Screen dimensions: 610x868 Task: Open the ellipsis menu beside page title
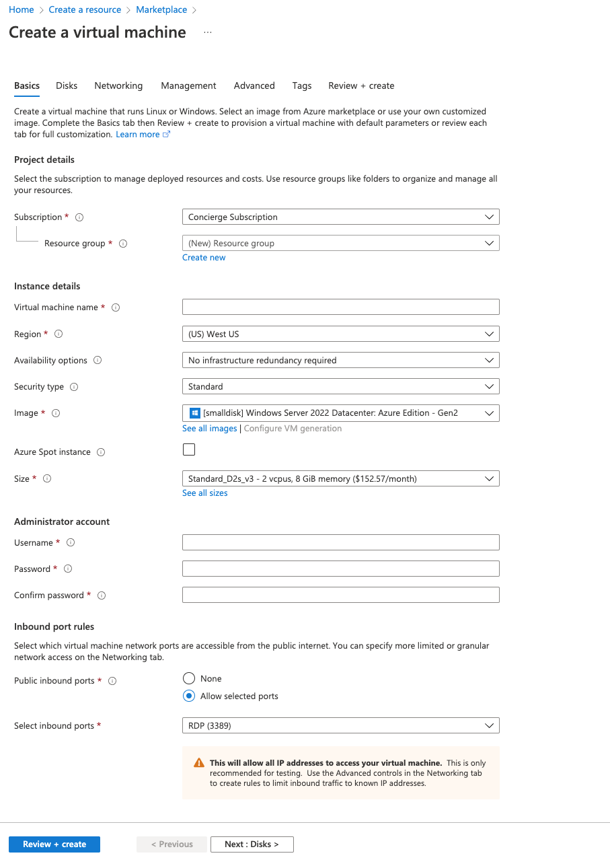tap(207, 32)
